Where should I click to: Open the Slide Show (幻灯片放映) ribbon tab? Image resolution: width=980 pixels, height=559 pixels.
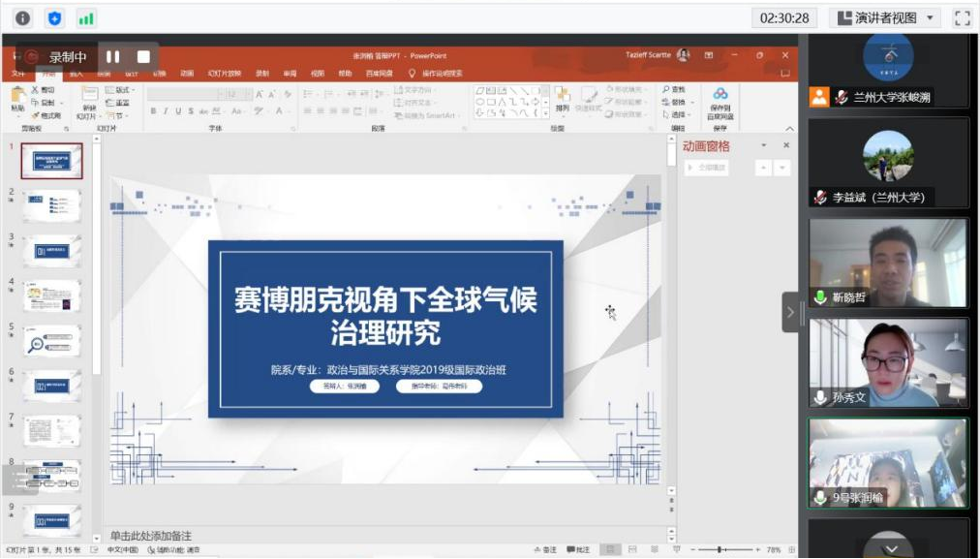pyautogui.click(x=223, y=74)
